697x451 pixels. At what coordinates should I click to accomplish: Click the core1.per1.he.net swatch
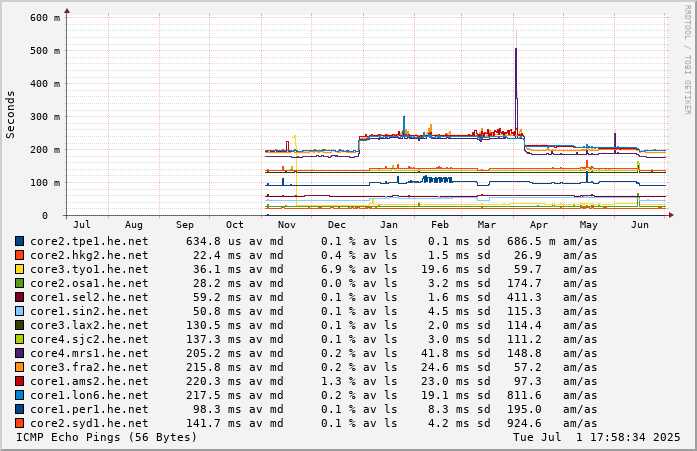click(20, 409)
